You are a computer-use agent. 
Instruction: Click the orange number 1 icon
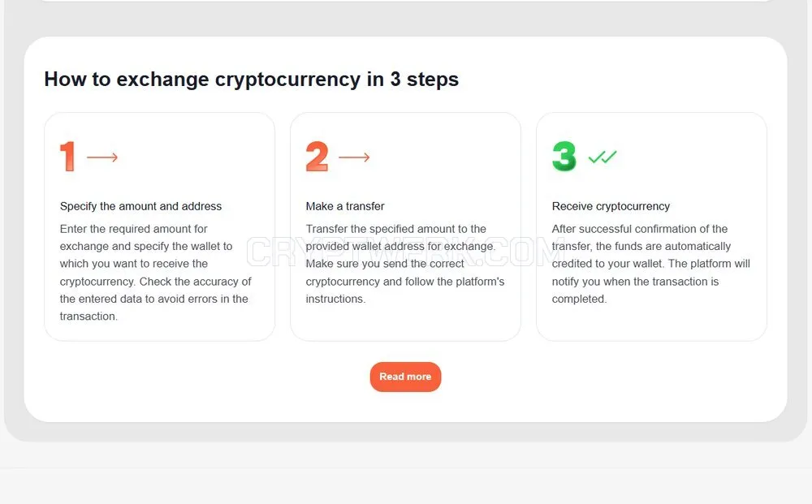tap(68, 157)
